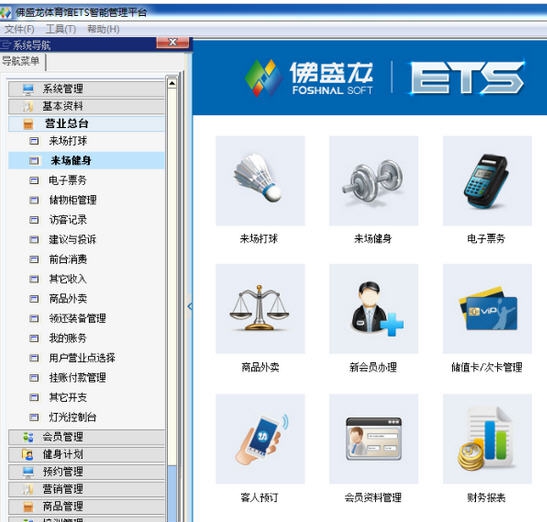Expand the 健身计划 section
This screenshot has height=522, width=547.
tap(86, 454)
